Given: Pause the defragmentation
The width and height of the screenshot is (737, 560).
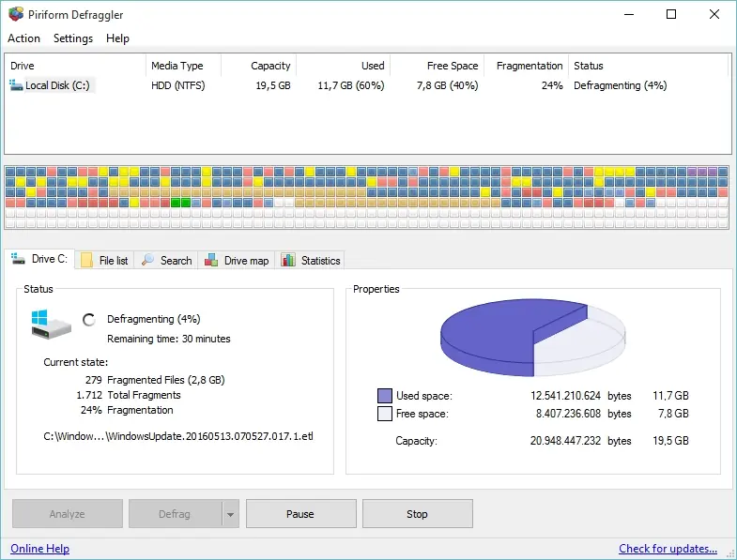Looking at the screenshot, I should (300, 514).
